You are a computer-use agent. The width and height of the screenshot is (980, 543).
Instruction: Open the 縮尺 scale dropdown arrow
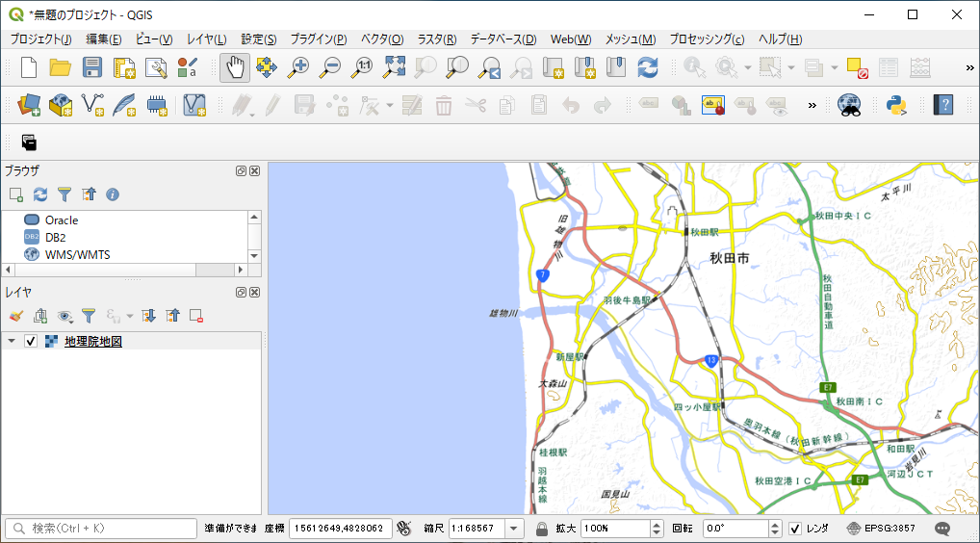point(514,529)
